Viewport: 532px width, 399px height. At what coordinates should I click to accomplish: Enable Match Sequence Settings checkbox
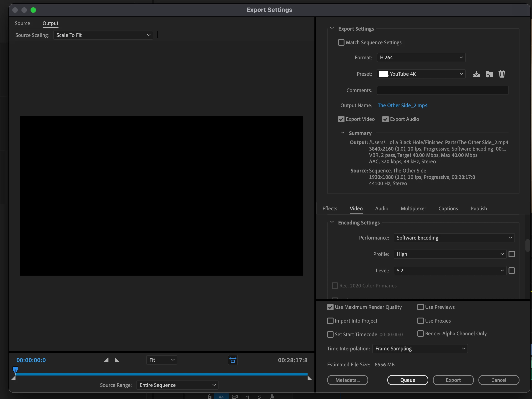coord(341,43)
